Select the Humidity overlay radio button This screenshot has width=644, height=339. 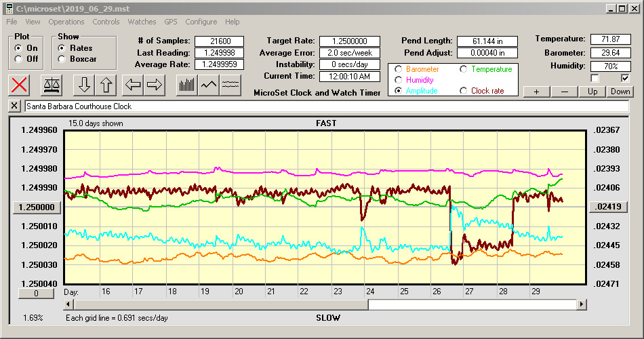click(x=398, y=80)
